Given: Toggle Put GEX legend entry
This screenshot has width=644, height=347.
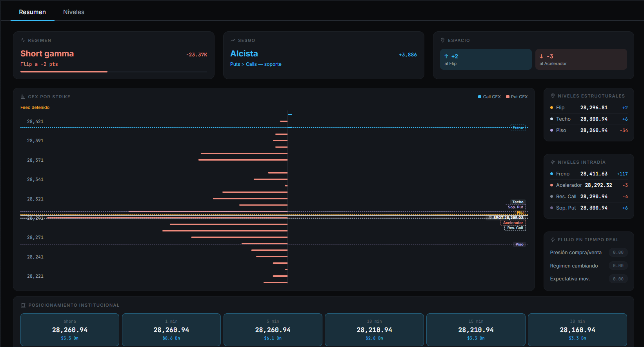Looking at the screenshot, I should tap(517, 97).
